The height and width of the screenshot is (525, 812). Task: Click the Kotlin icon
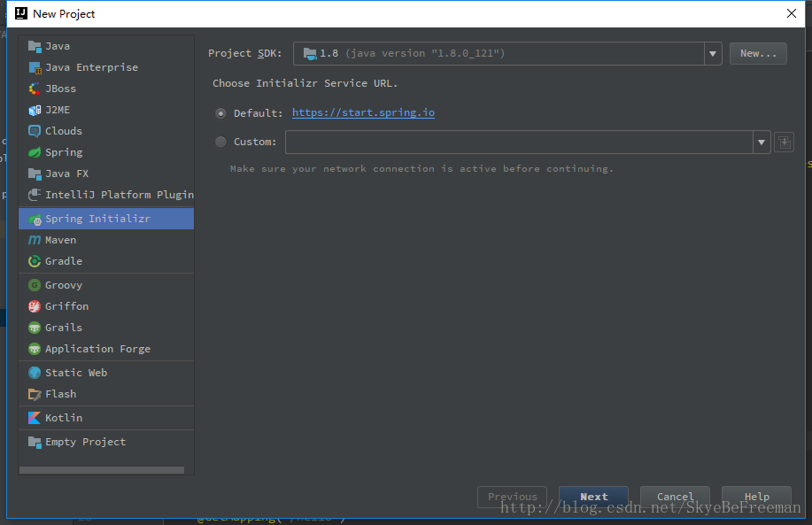pos(35,418)
